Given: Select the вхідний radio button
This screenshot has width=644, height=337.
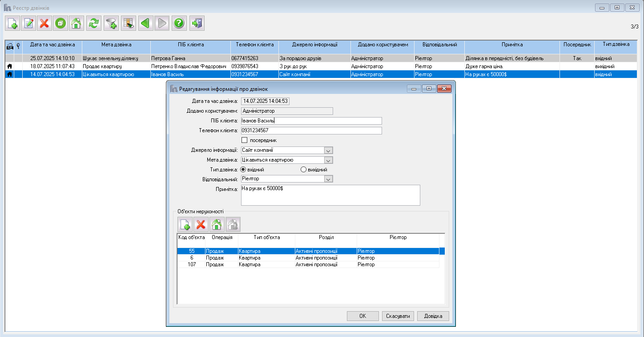Looking at the screenshot, I should 243,170.
